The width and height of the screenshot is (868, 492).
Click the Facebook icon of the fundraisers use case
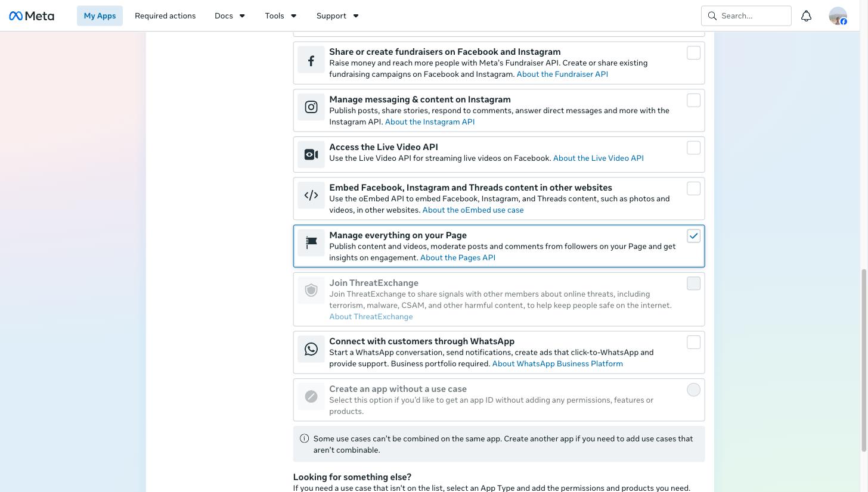pyautogui.click(x=311, y=61)
